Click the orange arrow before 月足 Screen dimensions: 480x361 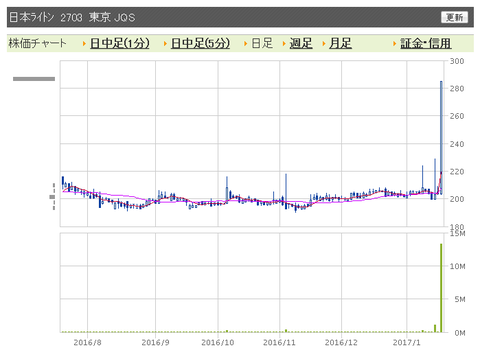pyautogui.click(x=324, y=44)
